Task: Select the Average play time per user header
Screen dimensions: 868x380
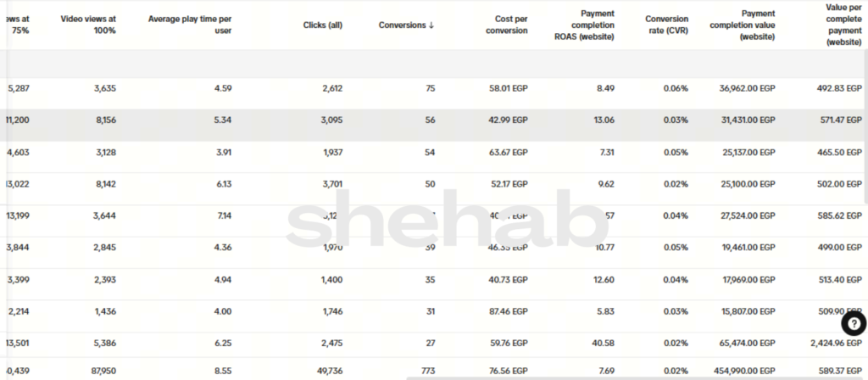Action: pyautogui.click(x=189, y=25)
